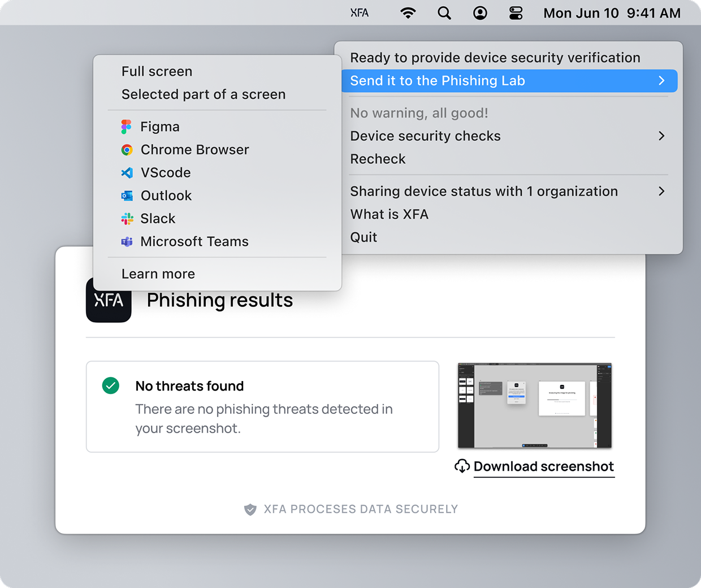
Task: Open the XFA menu bar icon
Action: point(360,13)
